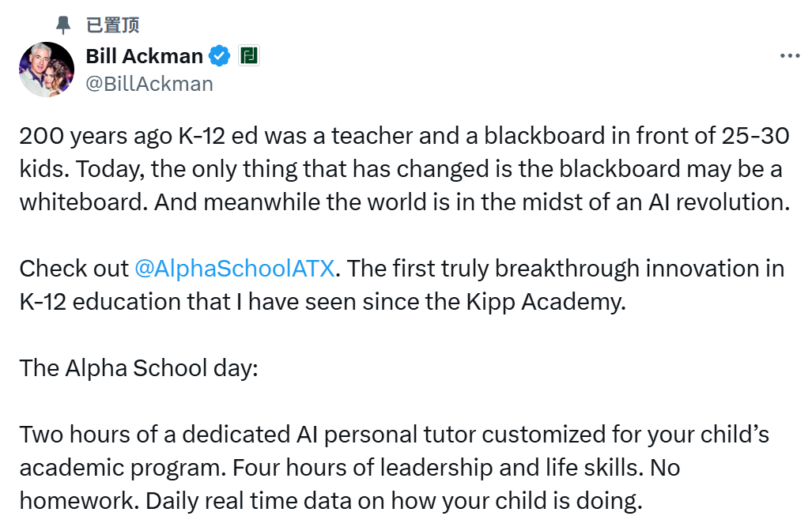Click the phrase "AI revolution" in the tweet
Image resolution: width=812 pixels, height=531 pixels.
pos(719,201)
